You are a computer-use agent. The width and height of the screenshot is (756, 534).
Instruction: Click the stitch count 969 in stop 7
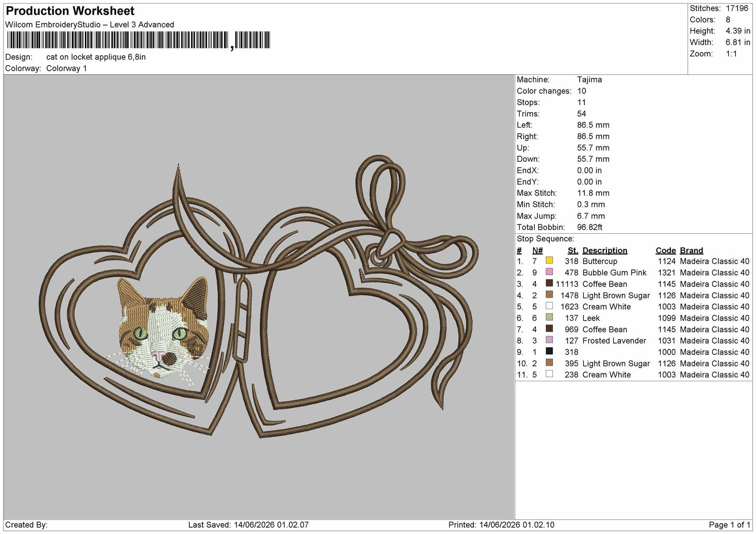571,330
